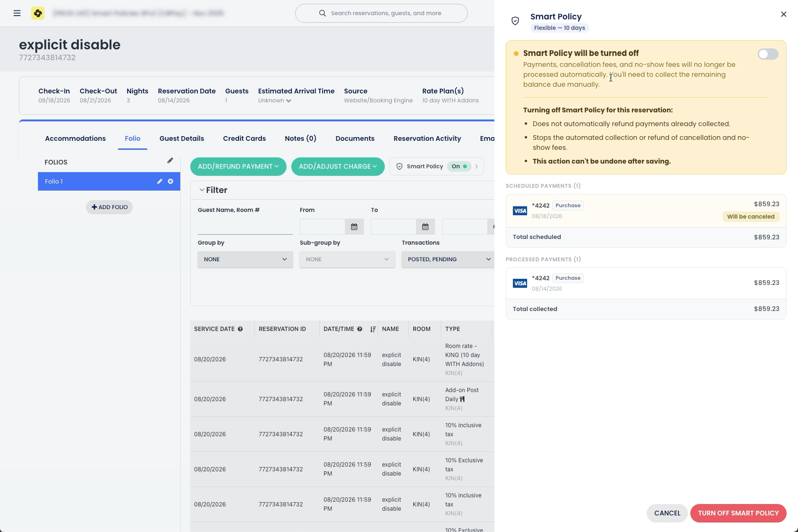Image resolution: width=798 pixels, height=532 pixels.
Task: Click the Cancel button
Action: pos(667,513)
